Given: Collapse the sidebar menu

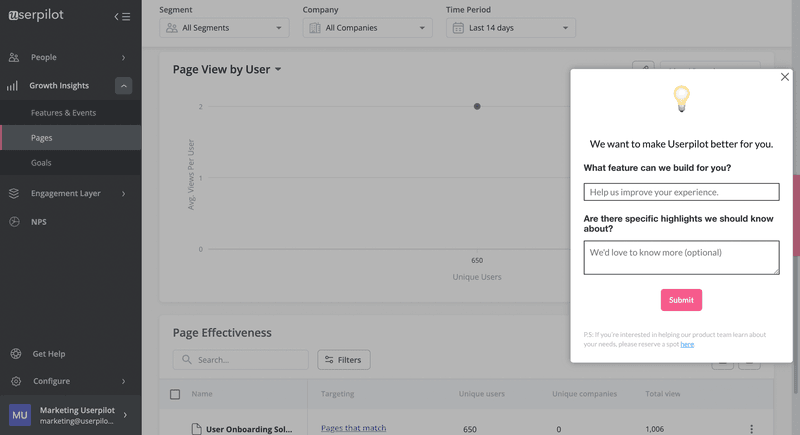Looking at the screenshot, I should 122,17.
